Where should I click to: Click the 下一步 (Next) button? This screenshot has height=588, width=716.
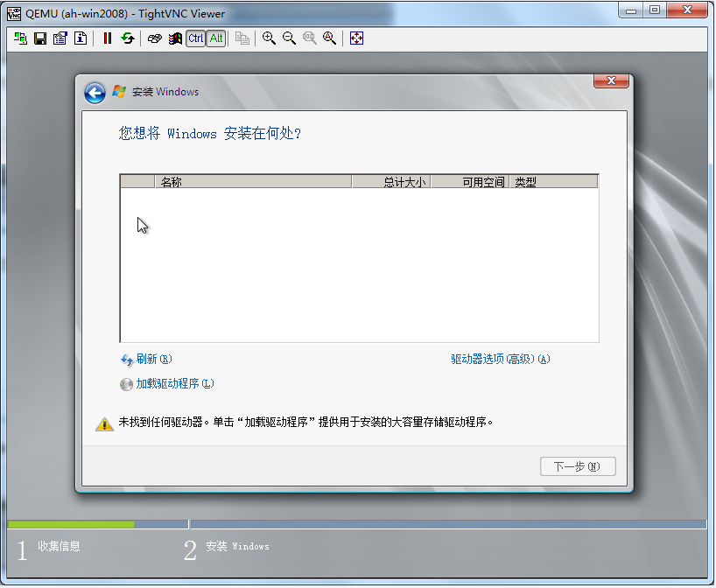click(x=578, y=467)
